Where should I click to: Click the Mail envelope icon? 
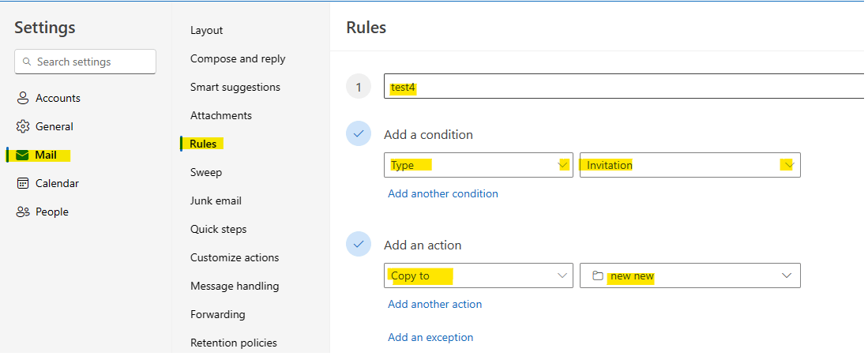click(x=22, y=155)
